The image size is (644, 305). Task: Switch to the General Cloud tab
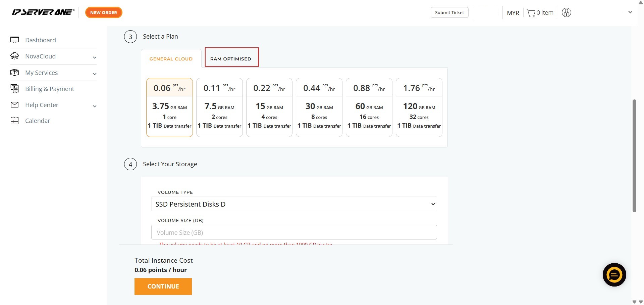171,59
